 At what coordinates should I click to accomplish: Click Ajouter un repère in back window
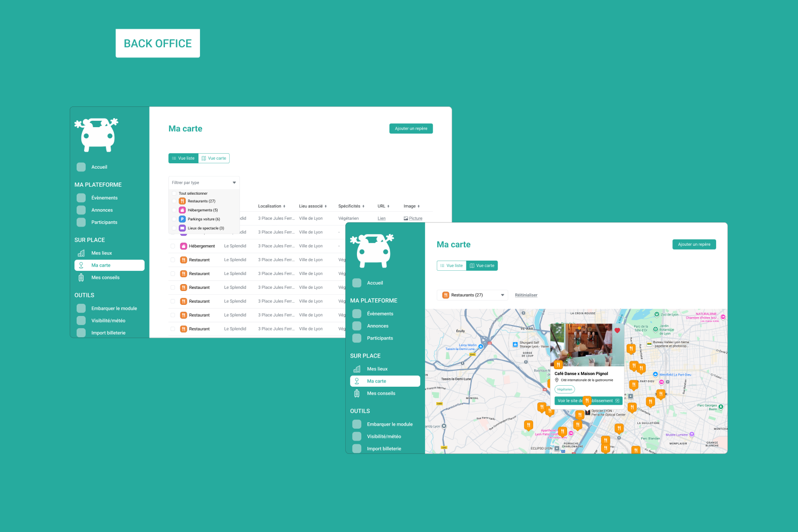(411, 129)
